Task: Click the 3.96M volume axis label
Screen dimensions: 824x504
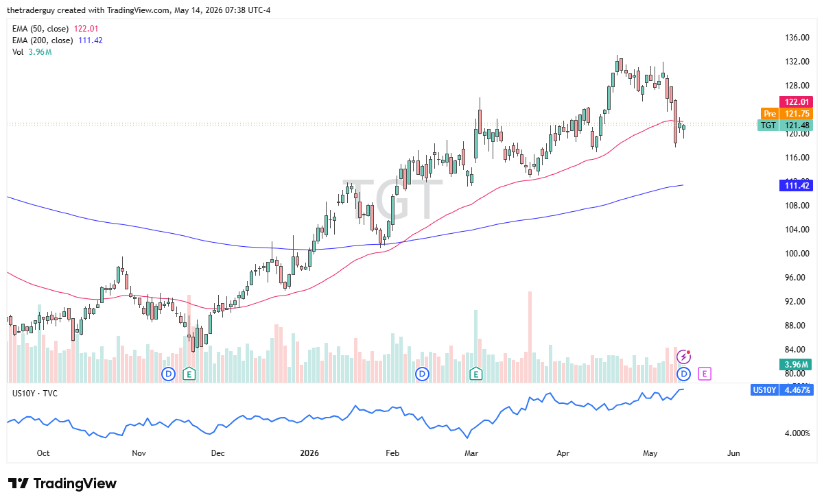Action: (796, 365)
